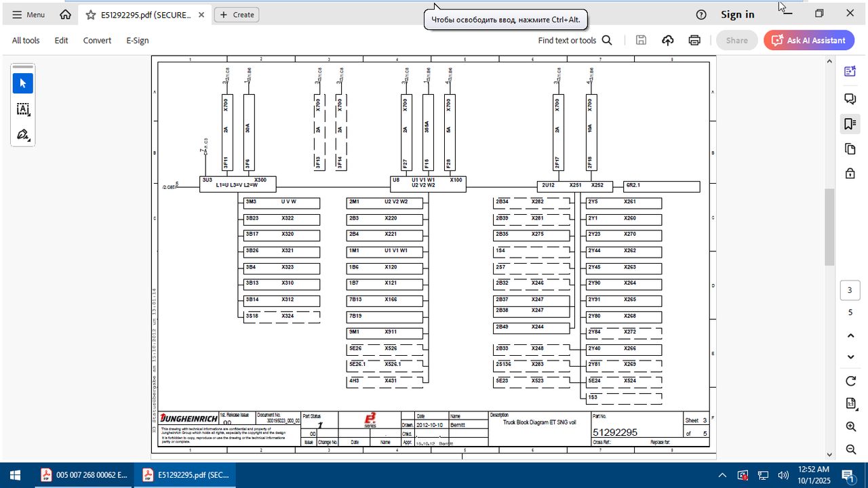Click Sign in

[737, 14]
